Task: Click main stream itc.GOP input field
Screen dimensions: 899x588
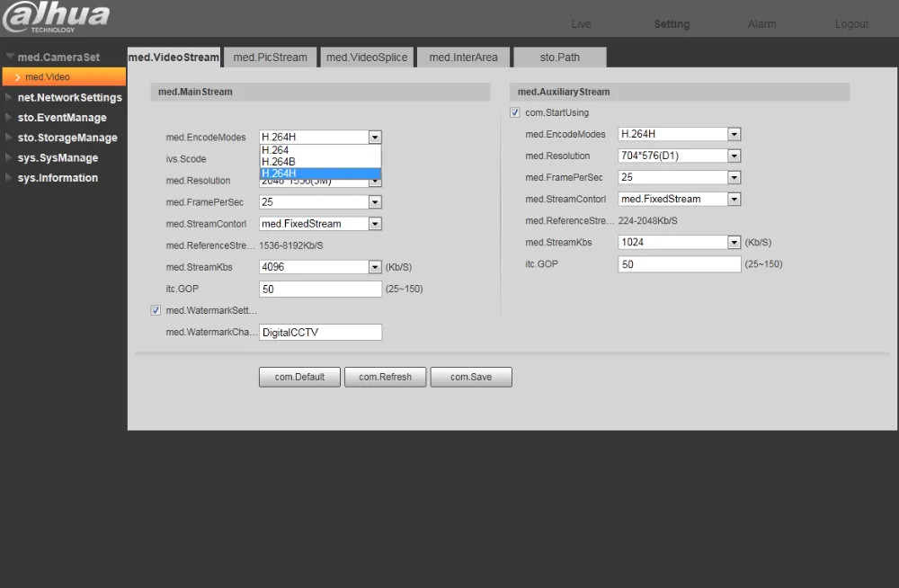Action: click(320, 290)
